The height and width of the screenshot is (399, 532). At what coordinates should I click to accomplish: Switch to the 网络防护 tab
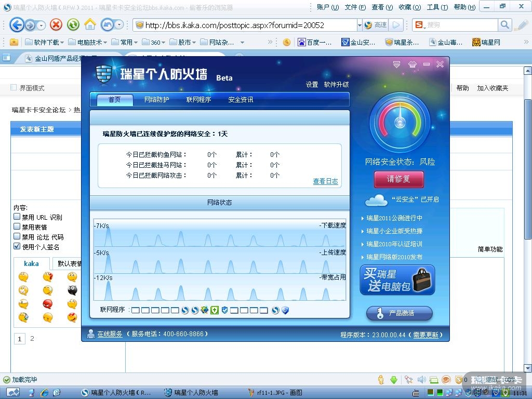tap(156, 99)
